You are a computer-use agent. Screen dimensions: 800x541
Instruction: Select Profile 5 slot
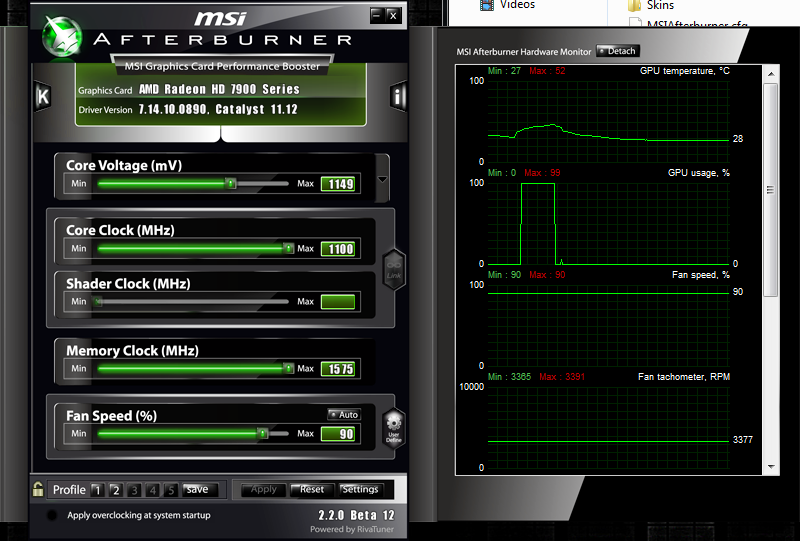click(171, 490)
